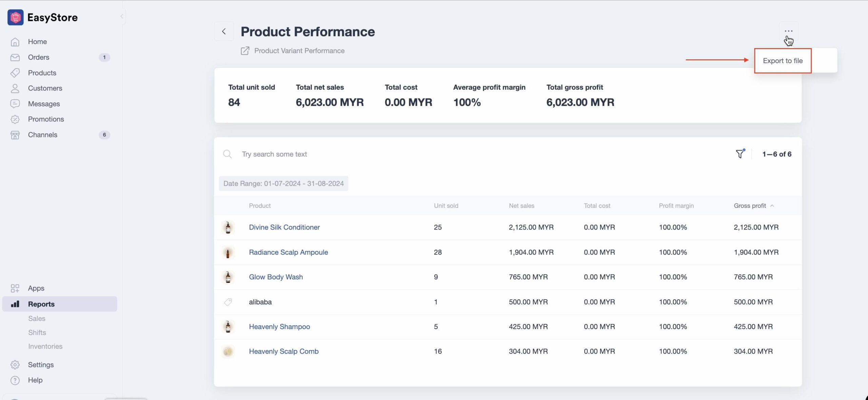This screenshot has height=400, width=868.
Task: Click the Apps grid icon
Action: (15, 288)
